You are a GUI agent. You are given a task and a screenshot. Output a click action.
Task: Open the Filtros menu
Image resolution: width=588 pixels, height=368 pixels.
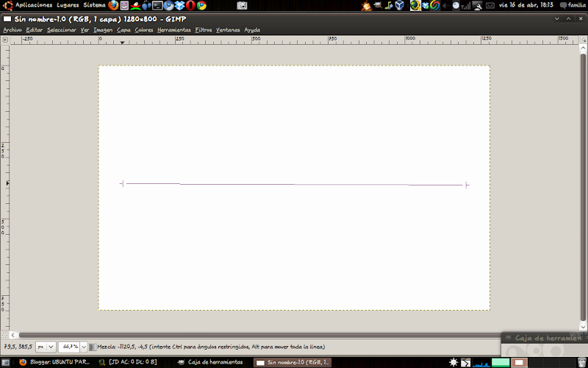[204, 30]
